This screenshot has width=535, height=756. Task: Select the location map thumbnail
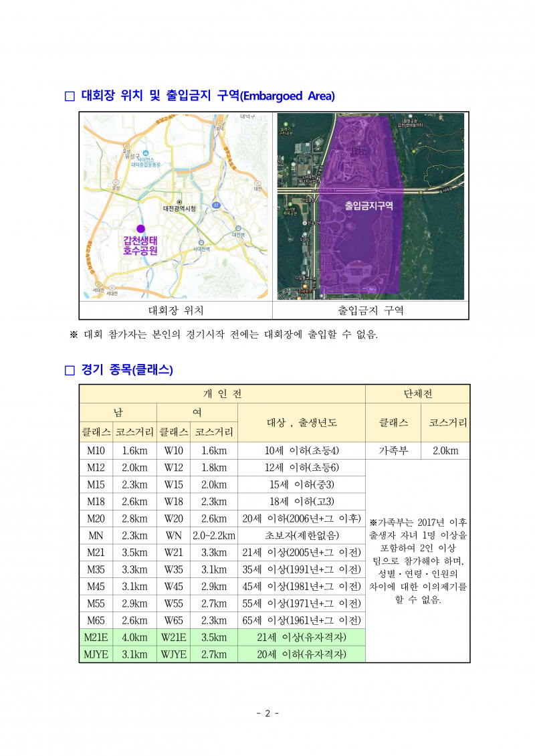176,206
